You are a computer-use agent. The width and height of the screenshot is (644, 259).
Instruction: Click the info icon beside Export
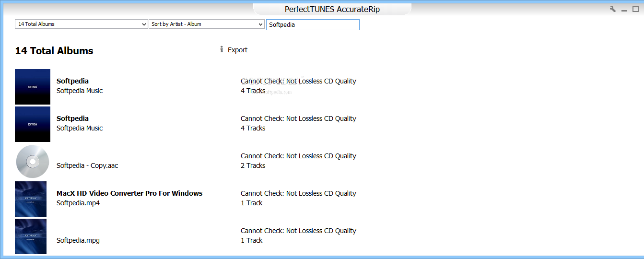[222, 49]
